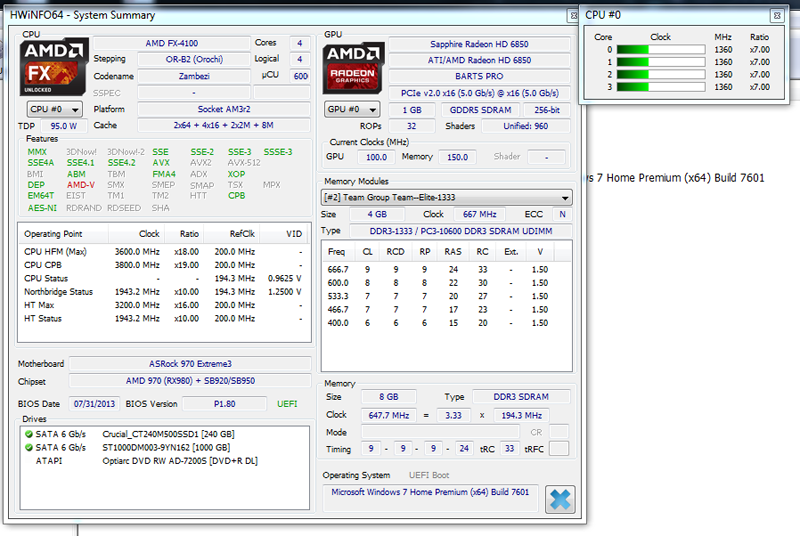Screen dimensions: 800x536
Task: Click the XOP feature label
Action: coord(237,174)
